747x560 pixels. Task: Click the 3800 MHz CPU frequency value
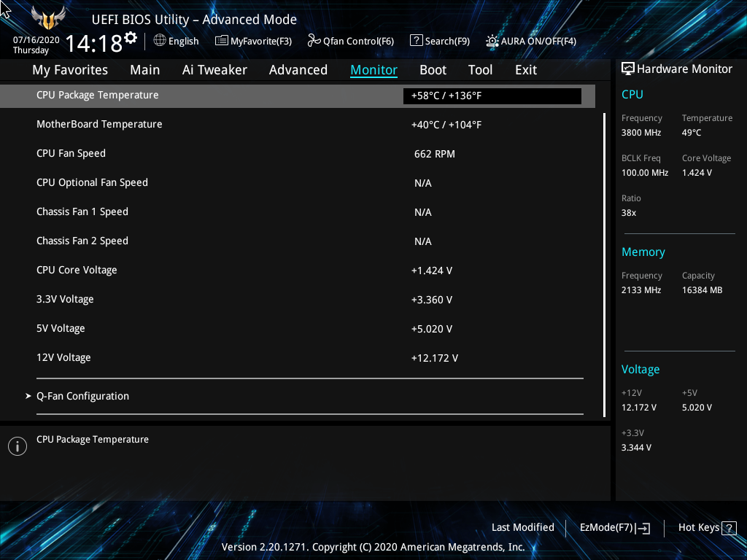click(640, 133)
